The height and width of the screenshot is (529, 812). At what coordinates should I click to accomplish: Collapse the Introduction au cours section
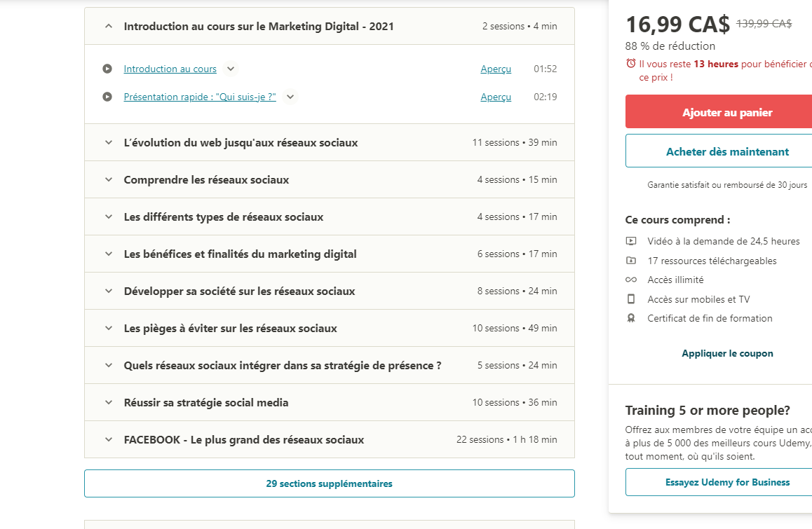coord(109,26)
